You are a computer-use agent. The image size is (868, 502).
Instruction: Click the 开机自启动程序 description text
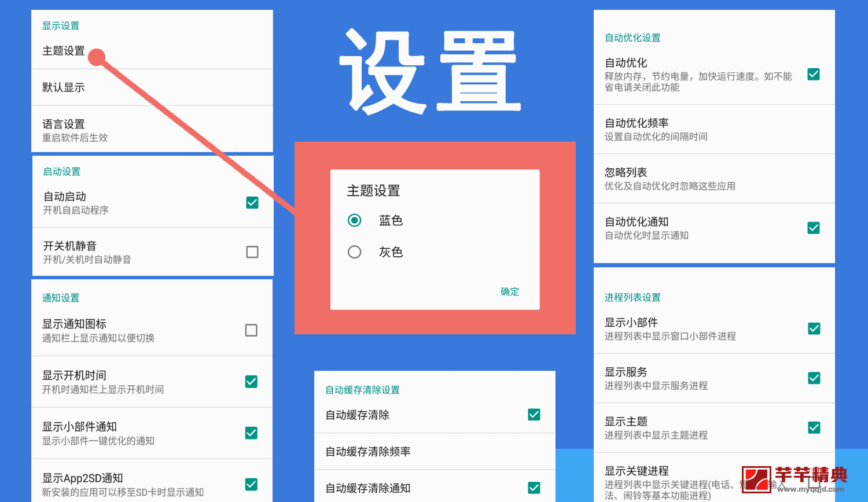[76, 210]
